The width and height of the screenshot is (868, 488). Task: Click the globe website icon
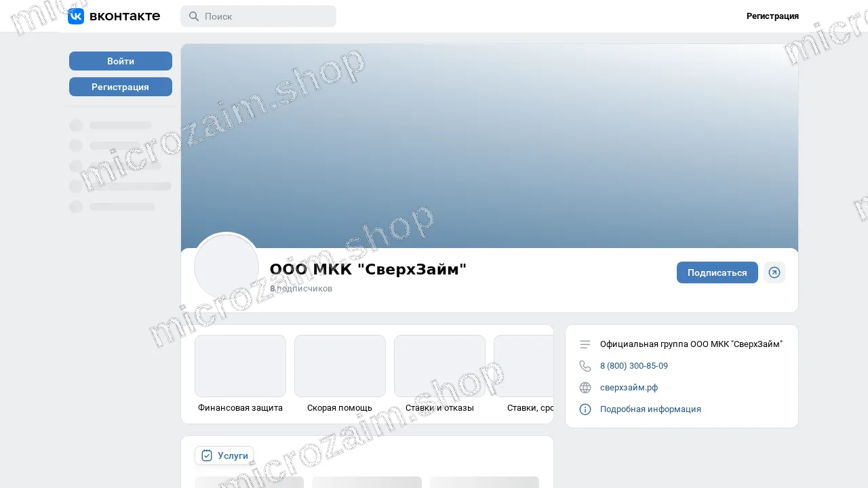(x=585, y=388)
